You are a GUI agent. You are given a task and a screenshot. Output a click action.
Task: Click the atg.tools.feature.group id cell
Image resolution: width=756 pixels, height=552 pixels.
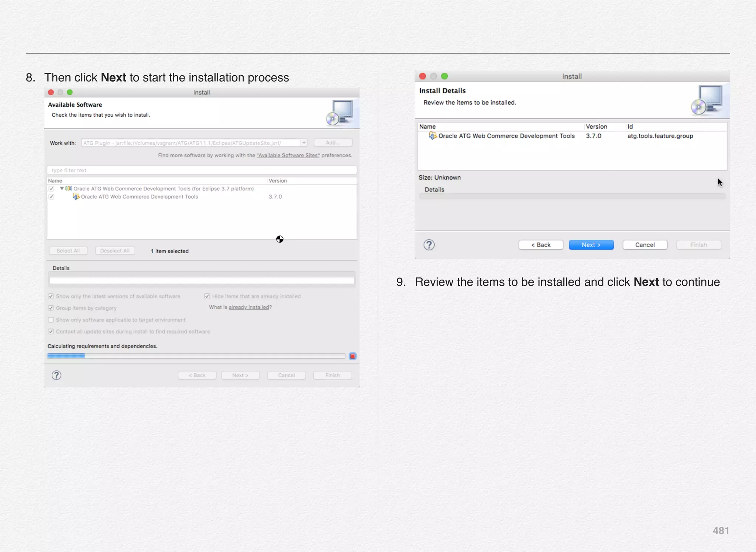coord(660,136)
